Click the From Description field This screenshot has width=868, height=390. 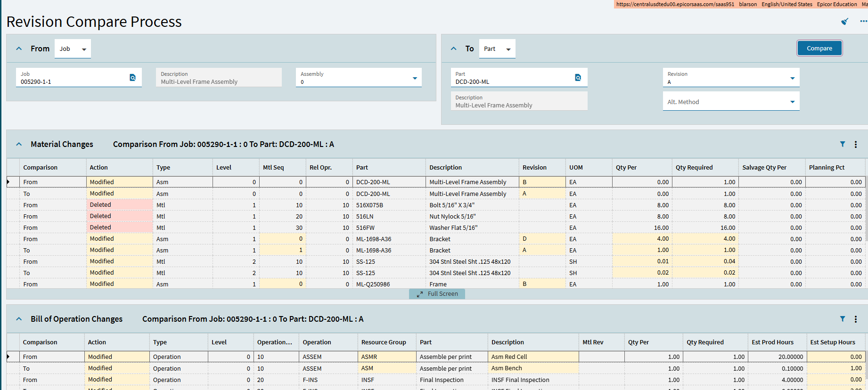(x=219, y=77)
